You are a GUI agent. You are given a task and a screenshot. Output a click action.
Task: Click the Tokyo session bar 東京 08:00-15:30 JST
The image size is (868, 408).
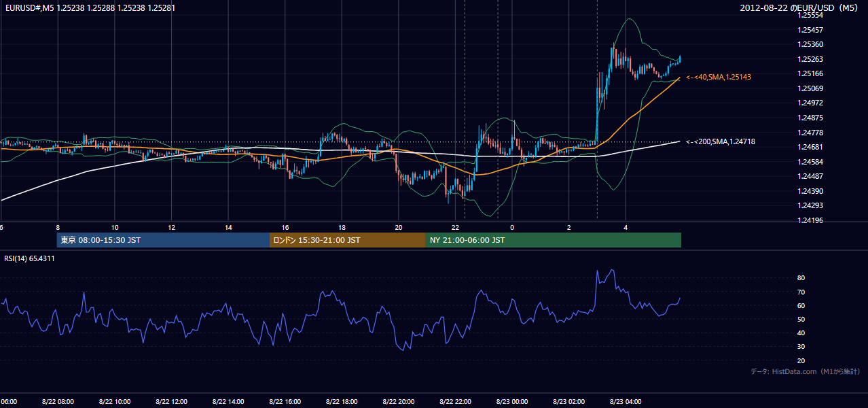click(x=164, y=240)
